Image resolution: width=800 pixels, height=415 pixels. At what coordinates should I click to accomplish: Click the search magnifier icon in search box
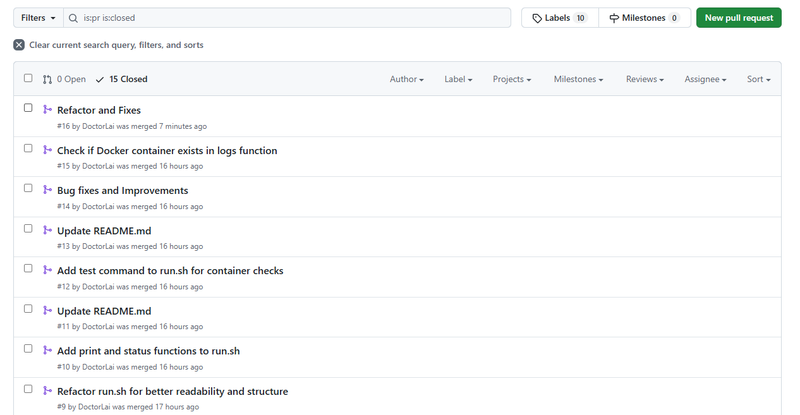tap(74, 18)
